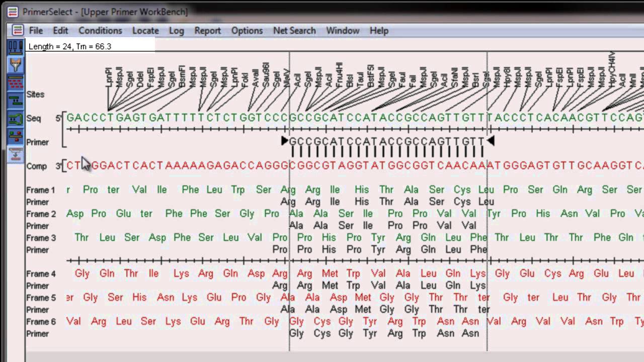Viewport: 644px width, 362px height.
Task: Click Trp in the Frame 1 row
Action: 238,190
